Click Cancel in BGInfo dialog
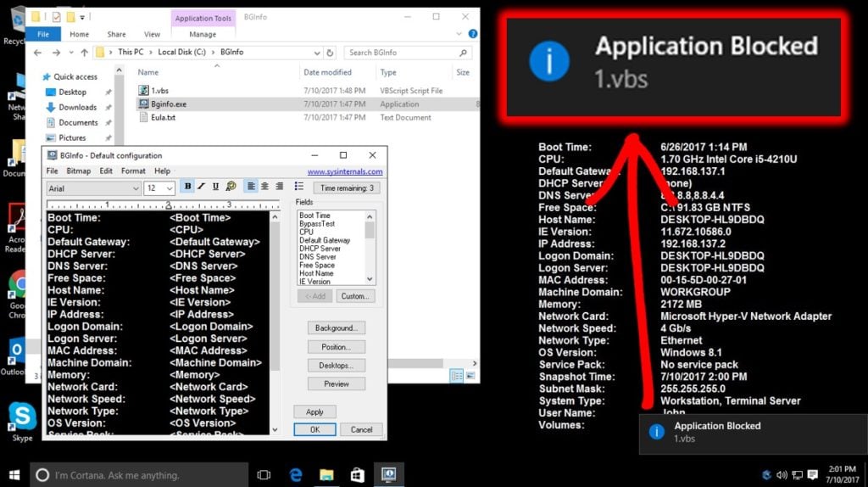The height and width of the screenshot is (487, 868). click(x=361, y=429)
